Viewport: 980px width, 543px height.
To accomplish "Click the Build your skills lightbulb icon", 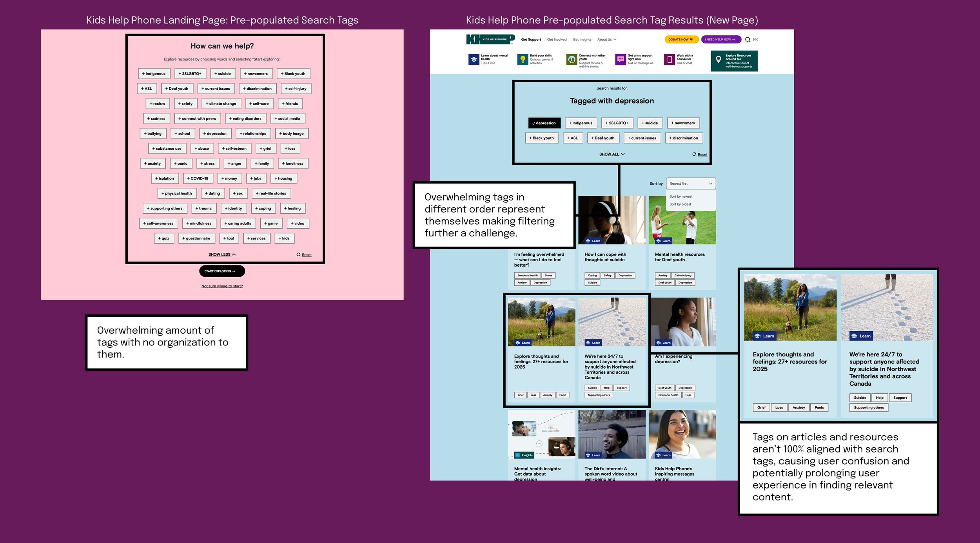I will pyautogui.click(x=523, y=60).
